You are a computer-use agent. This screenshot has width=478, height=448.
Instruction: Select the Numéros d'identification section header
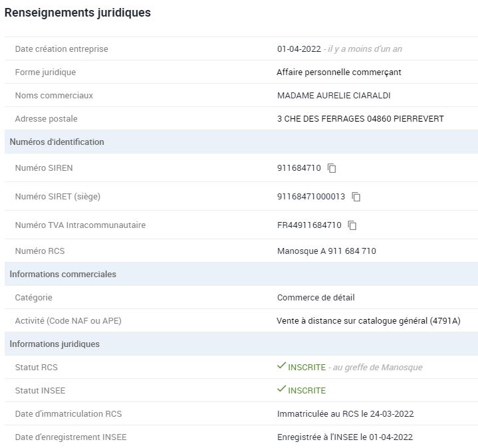tap(57, 142)
